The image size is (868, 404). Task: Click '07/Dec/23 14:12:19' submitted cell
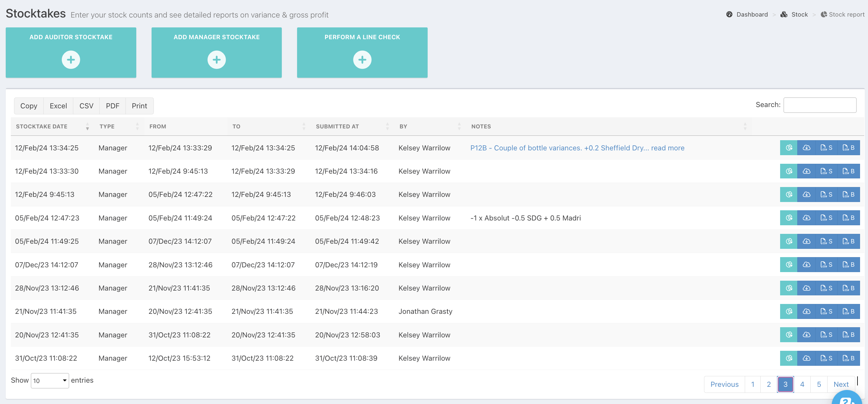(x=346, y=265)
